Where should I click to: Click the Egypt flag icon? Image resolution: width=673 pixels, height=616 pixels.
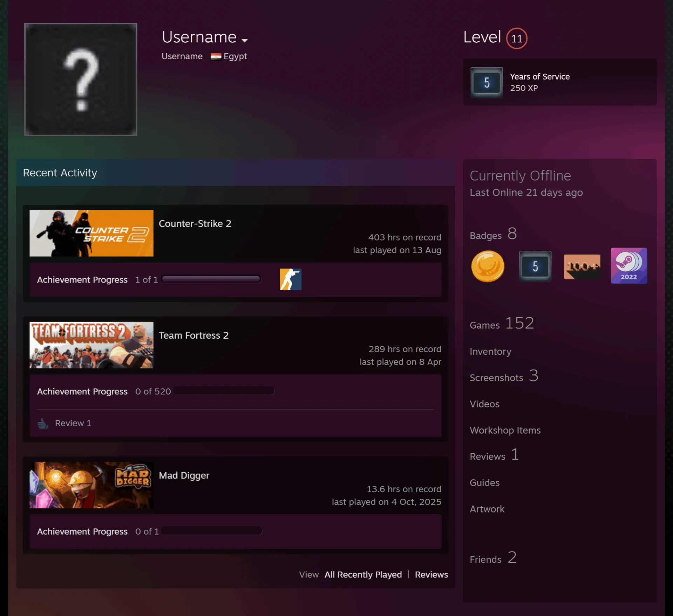(216, 56)
